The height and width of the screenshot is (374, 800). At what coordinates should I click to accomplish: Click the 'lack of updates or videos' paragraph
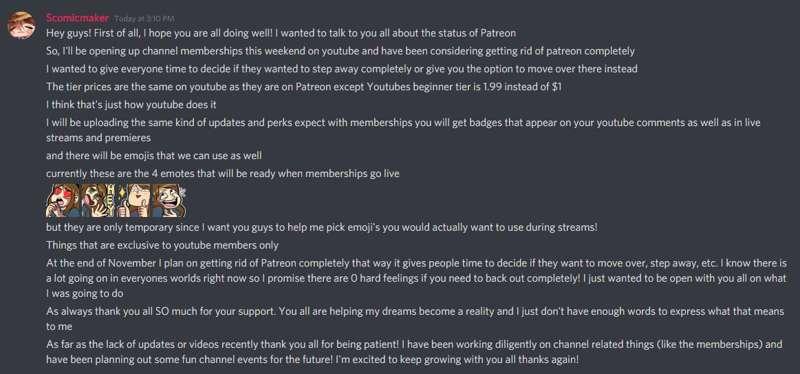414,352
